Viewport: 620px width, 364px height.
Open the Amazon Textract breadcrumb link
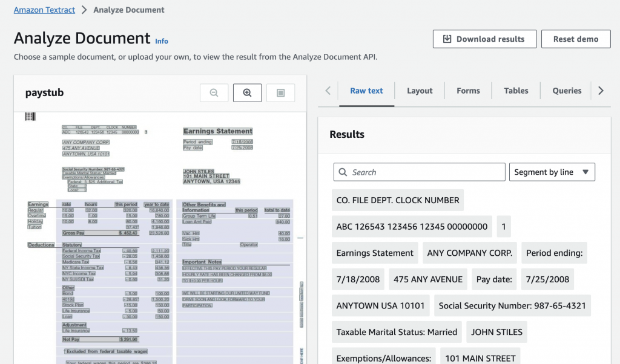tap(44, 10)
